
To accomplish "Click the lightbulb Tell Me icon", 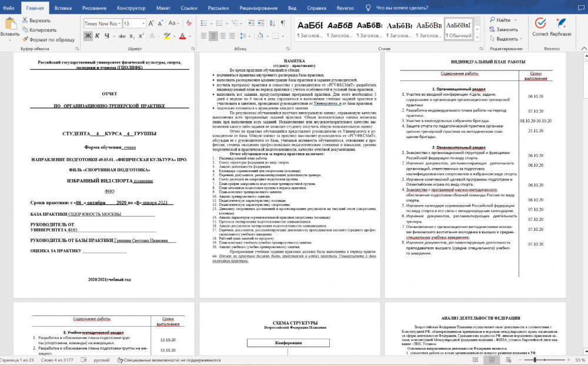I will tap(368, 8).
